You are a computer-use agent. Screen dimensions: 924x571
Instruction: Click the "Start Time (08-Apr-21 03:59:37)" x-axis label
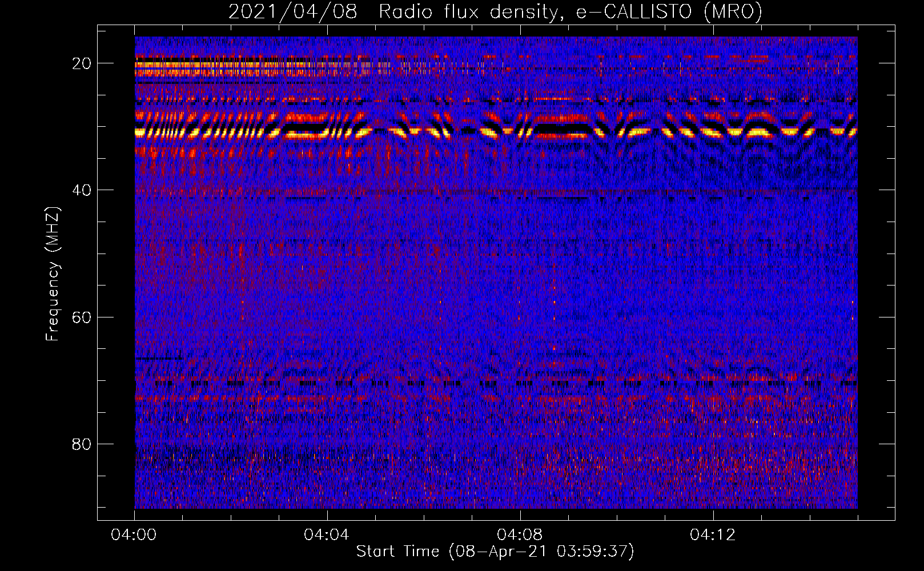(495, 552)
